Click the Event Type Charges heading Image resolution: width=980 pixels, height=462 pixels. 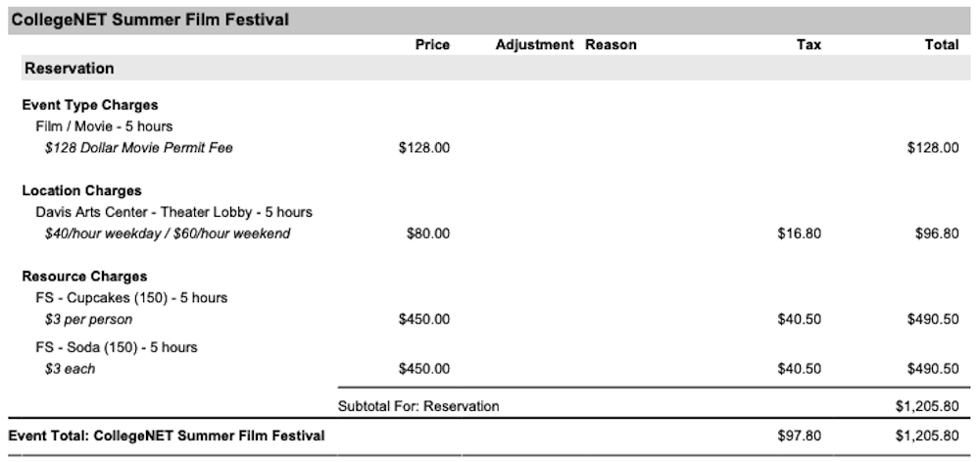pos(90,105)
